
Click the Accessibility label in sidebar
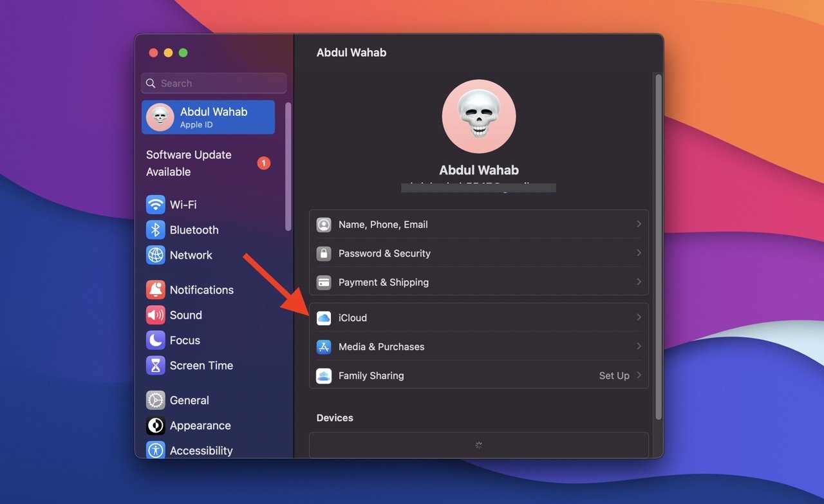tap(201, 451)
